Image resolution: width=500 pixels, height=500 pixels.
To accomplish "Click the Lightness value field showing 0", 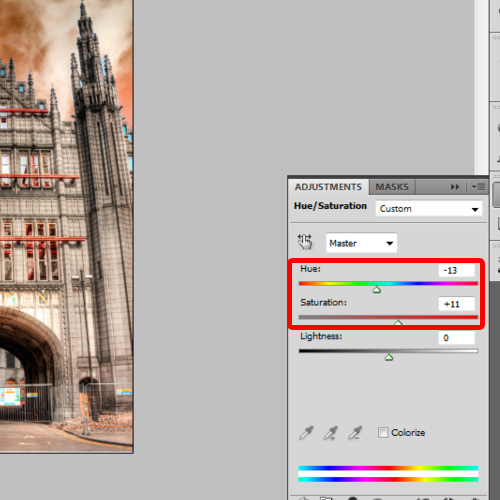I will [x=457, y=338].
